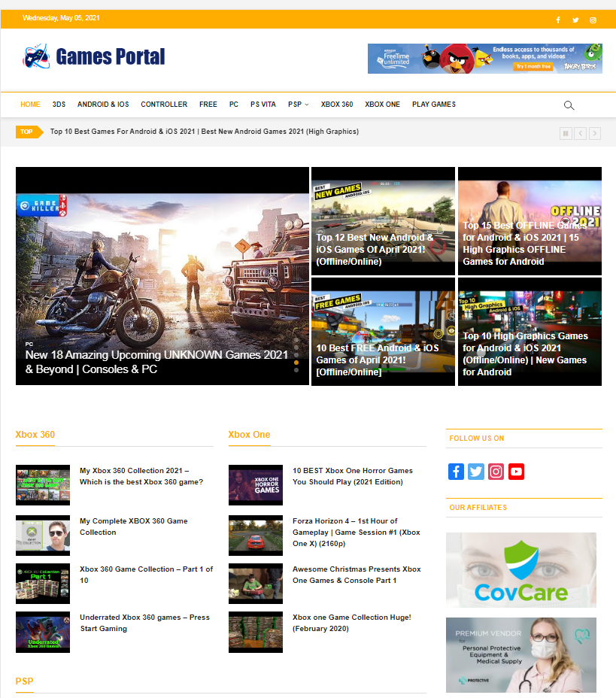Viewport: 616px width, 698px height.
Task: Open the search magnifier icon
Action: (569, 105)
